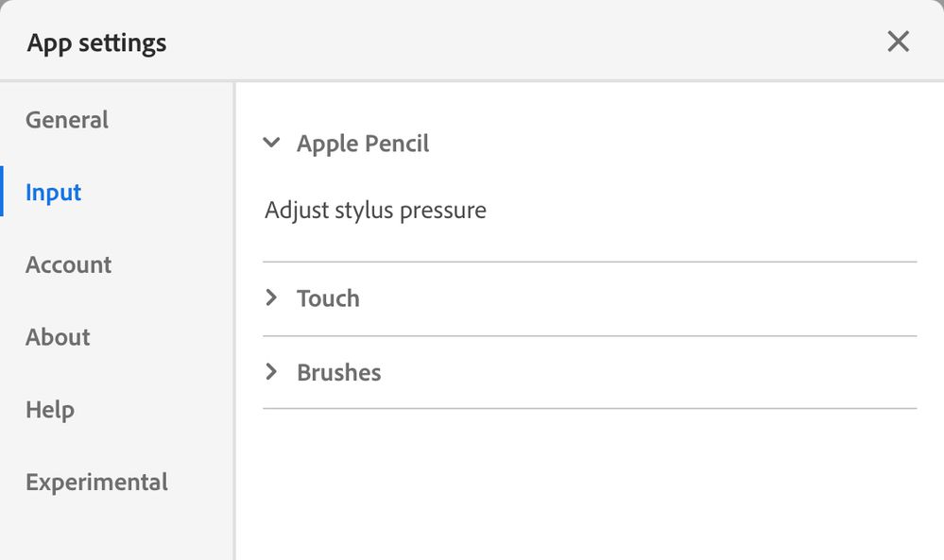Click the blue indicator beside Input
Image resolution: width=944 pixels, height=560 pixels.
point(2,192)
